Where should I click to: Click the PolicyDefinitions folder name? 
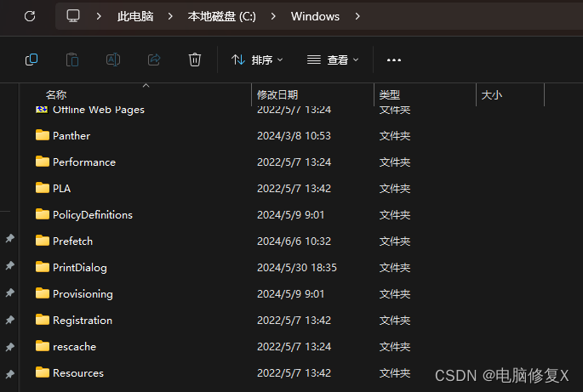(93, 215)
